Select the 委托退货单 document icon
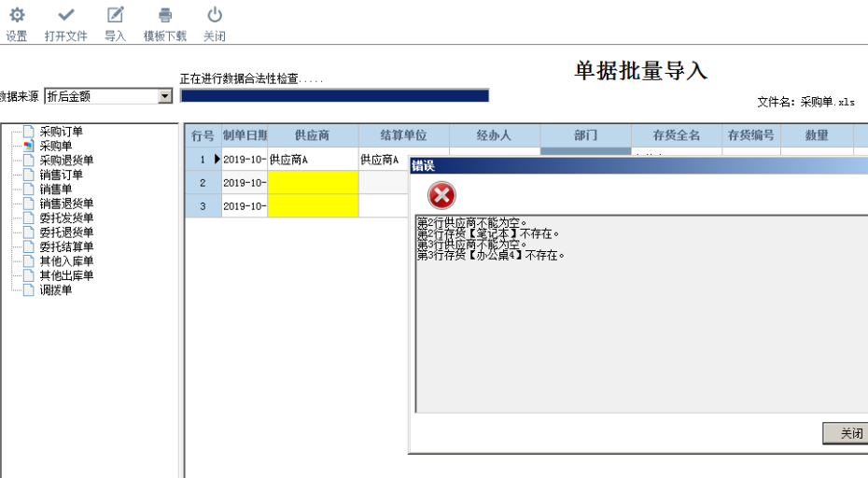 pos(29,232)
